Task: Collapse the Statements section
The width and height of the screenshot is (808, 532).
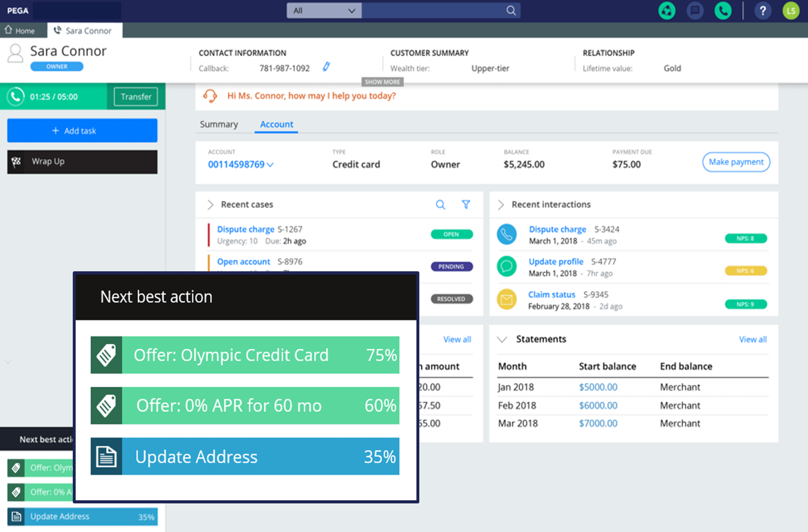Action: pyautogui.click(x=502, y=339)
